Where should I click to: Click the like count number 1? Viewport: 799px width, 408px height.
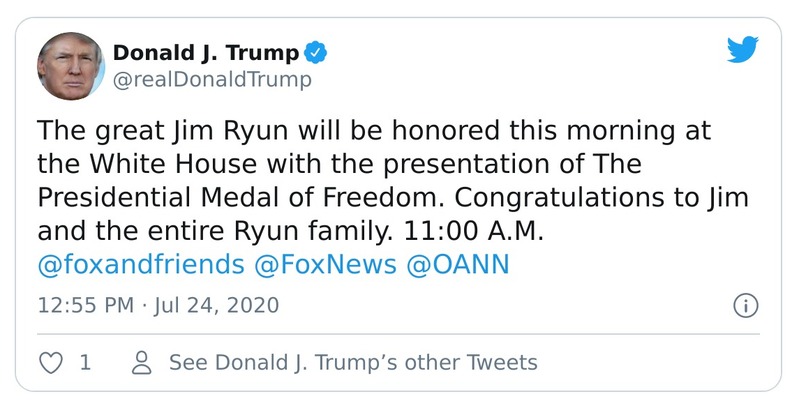click(85, 362)
